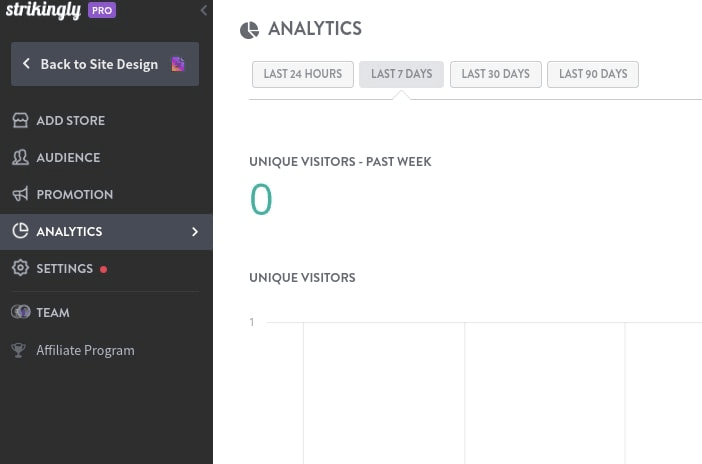Click the colorful page icon beside Site Design

click(178, 64)
